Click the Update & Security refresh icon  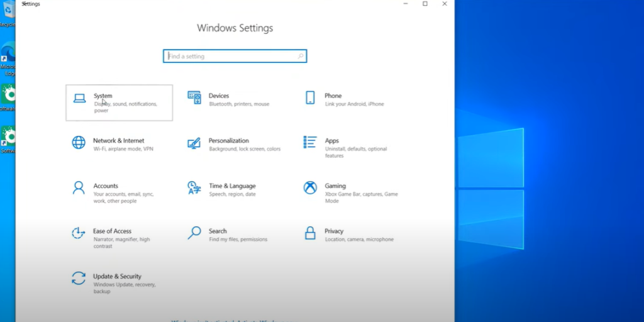click(79, 278)
